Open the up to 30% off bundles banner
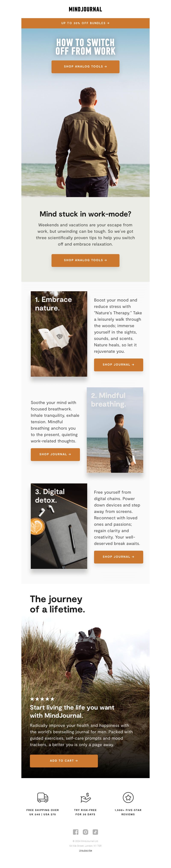171x868 pixels. pos(85,23)
